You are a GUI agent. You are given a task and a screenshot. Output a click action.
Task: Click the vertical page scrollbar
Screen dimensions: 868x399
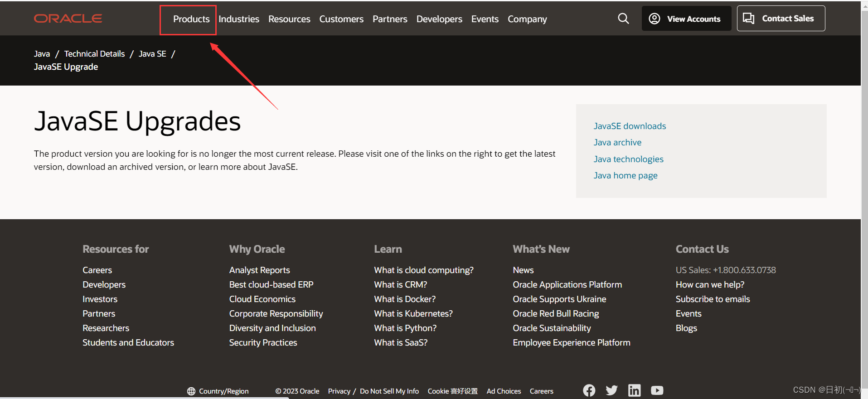pyautogui.click(x=864, y=199)
